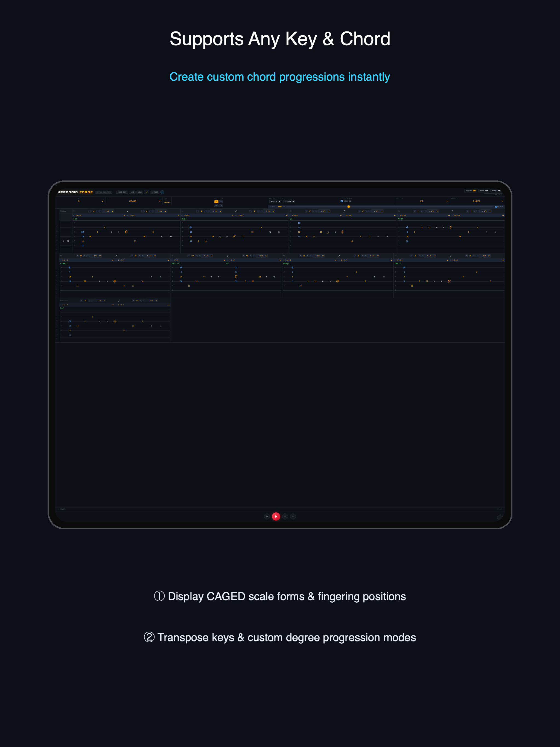The width and height of the screenshot is (560, 747).
Task: Toggle the Chords On checkbox
Action: click(342, 201)
